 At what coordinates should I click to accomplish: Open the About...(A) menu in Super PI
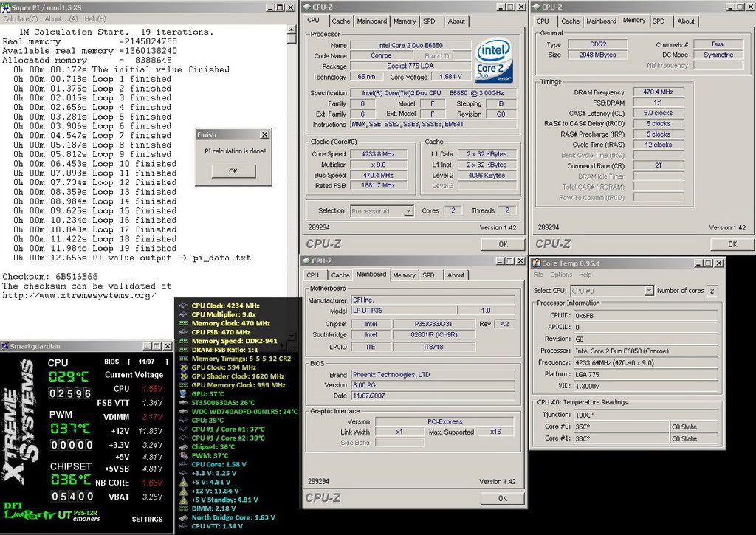pyautogui.click(x=61, y=18)
